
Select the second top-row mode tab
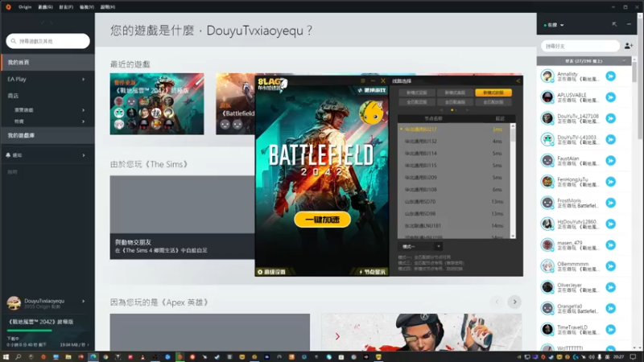[x=455, y=93]
